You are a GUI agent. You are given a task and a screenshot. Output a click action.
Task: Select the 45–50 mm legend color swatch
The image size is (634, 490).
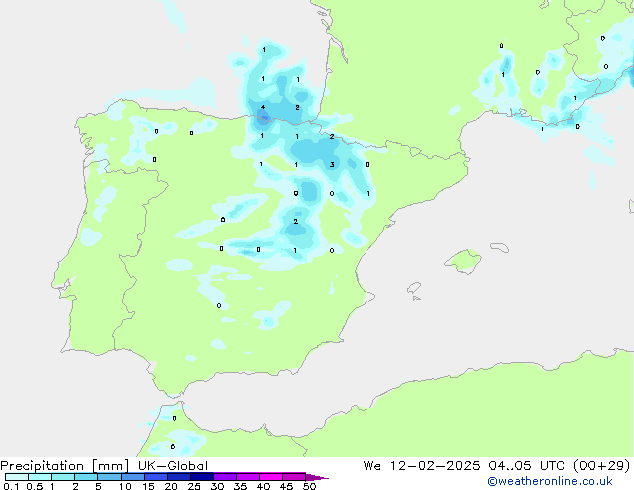click(x=294, y=477)
